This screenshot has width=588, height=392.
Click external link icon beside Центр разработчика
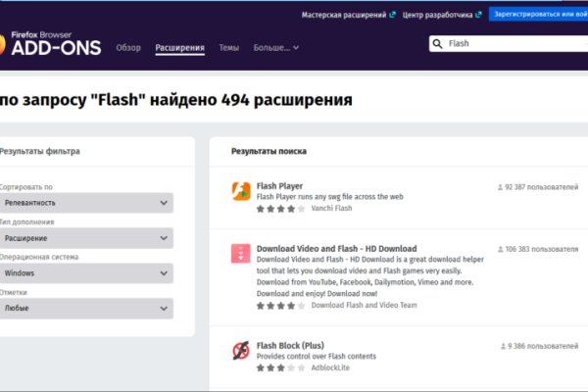tap(478, 15)
